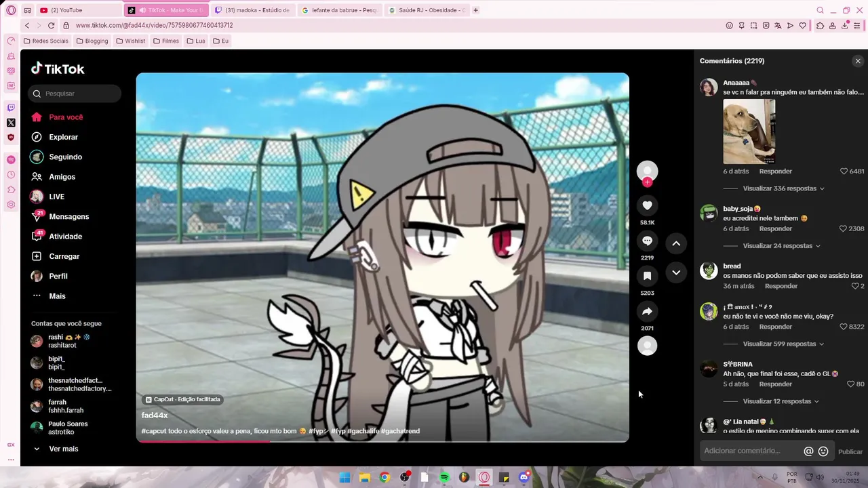Like bread's comment heart
Screen dimensions: 868x488
pos(854,286)
